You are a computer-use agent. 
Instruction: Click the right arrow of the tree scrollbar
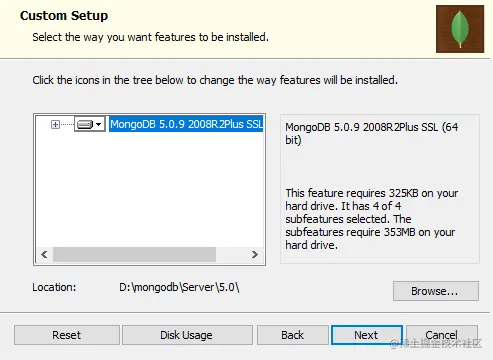pyautogui.click(x=255, y=254)
